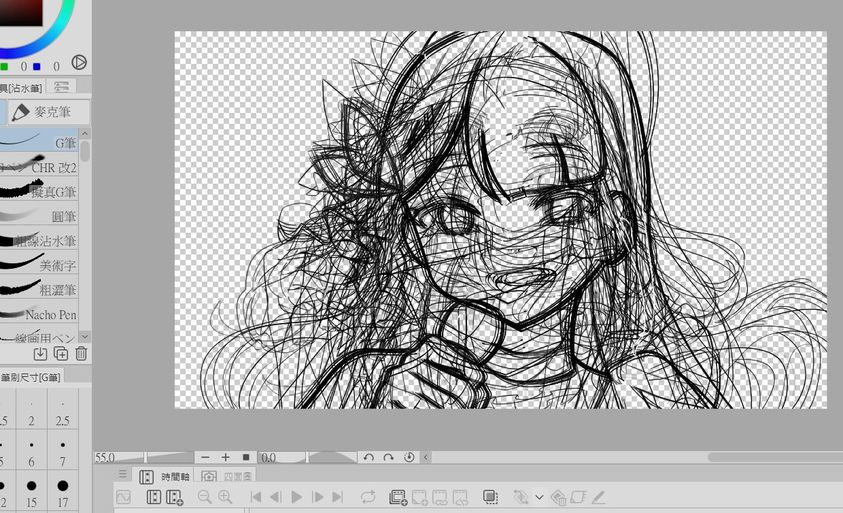Click the graph editor icon in timeline
This screenshot has height=513, width=843.
tap(123, 497)
